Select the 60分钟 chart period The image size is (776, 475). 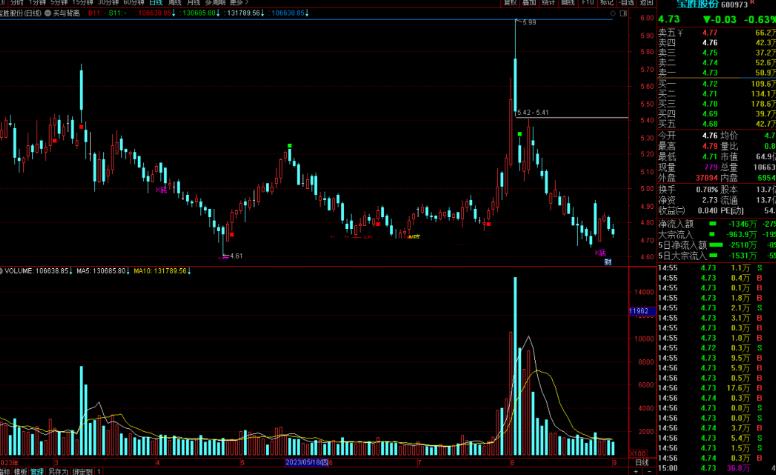pos(134,2)
